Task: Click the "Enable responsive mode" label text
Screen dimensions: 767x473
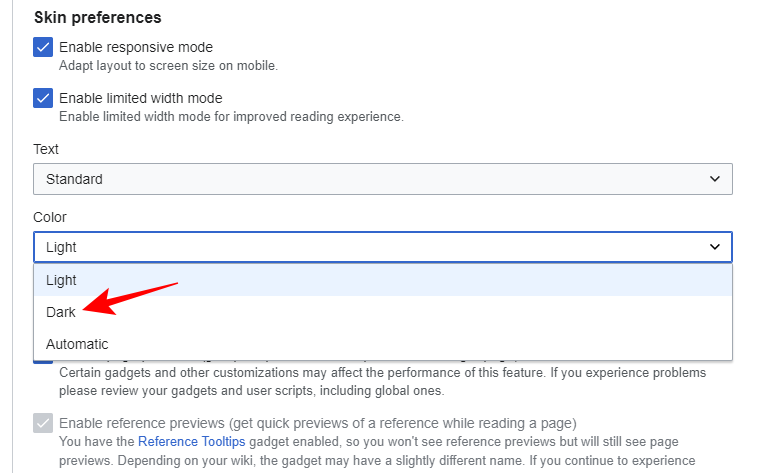Action: point(136,47)
